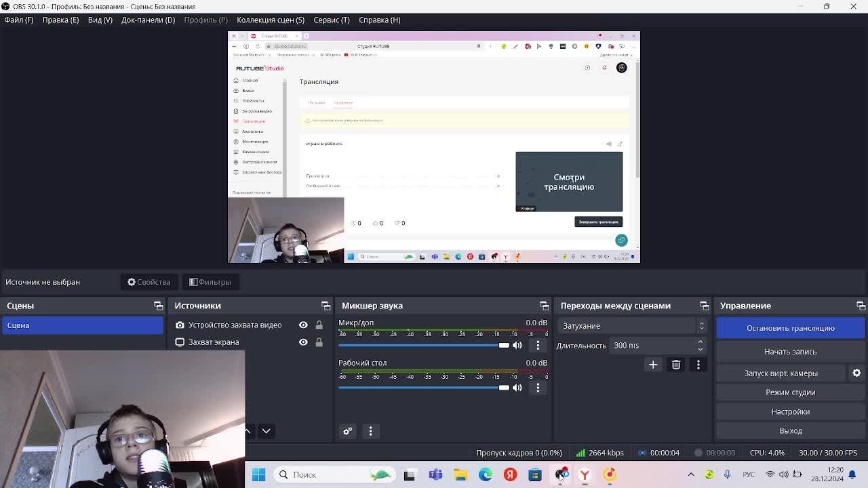The height and width of the screenshot is (488, 868).
Task: Click Начать запись button
Action: [791, 352]
